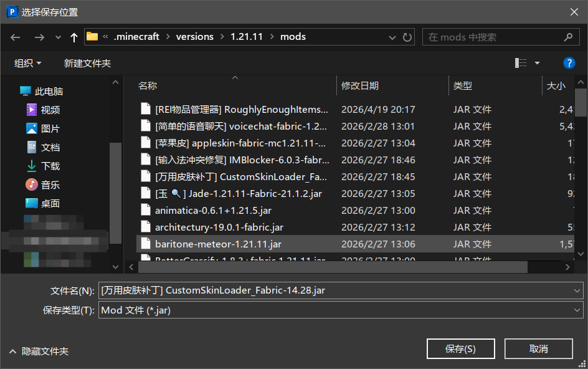This screenshot has height=369, width=588.
Task: Select 1.21.11 in the address path
Action: click(x=247, y=36)
